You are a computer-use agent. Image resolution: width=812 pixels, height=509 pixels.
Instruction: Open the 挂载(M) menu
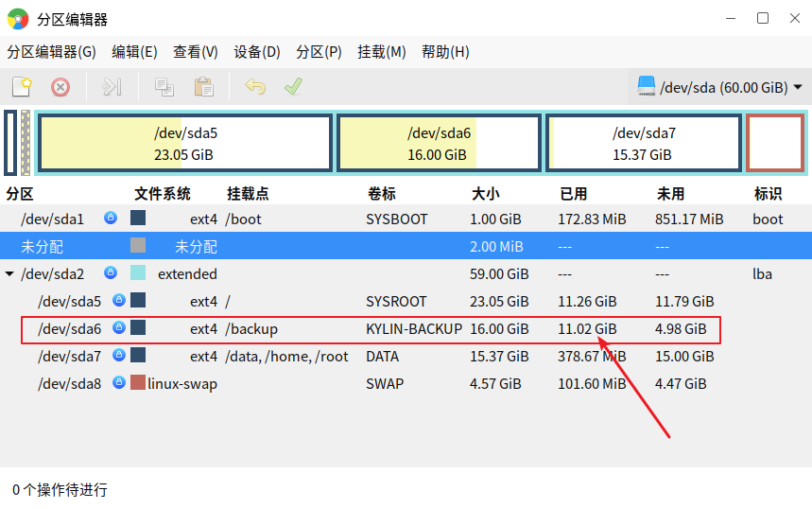(x=382, y=52)
